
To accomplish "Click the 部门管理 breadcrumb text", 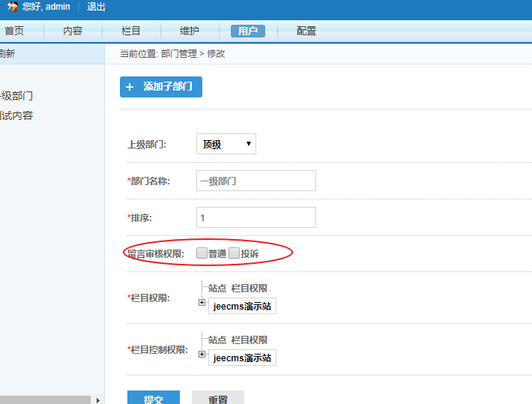I will click(179, 54).
